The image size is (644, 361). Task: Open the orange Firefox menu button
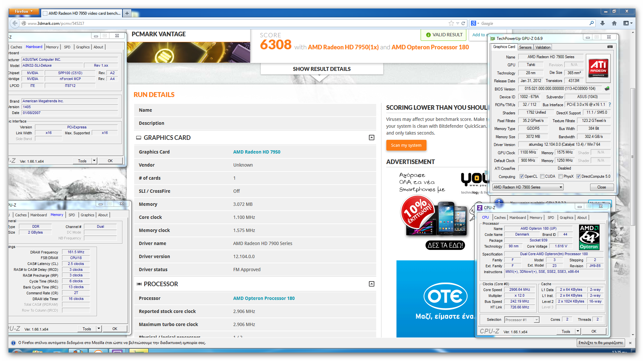pyautogui.click(x=24, y=11)
